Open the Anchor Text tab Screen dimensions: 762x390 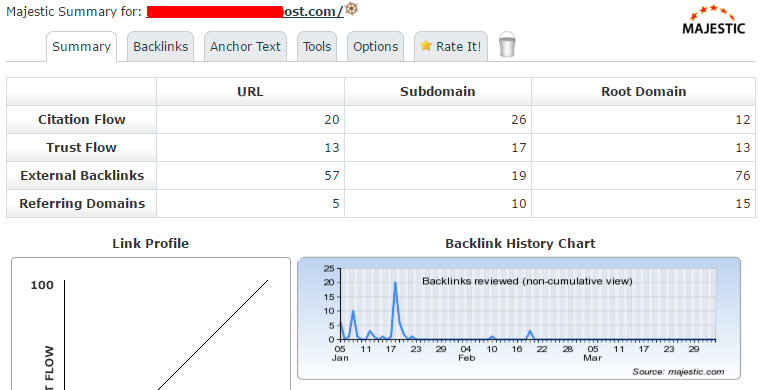[x=245, y=47]
